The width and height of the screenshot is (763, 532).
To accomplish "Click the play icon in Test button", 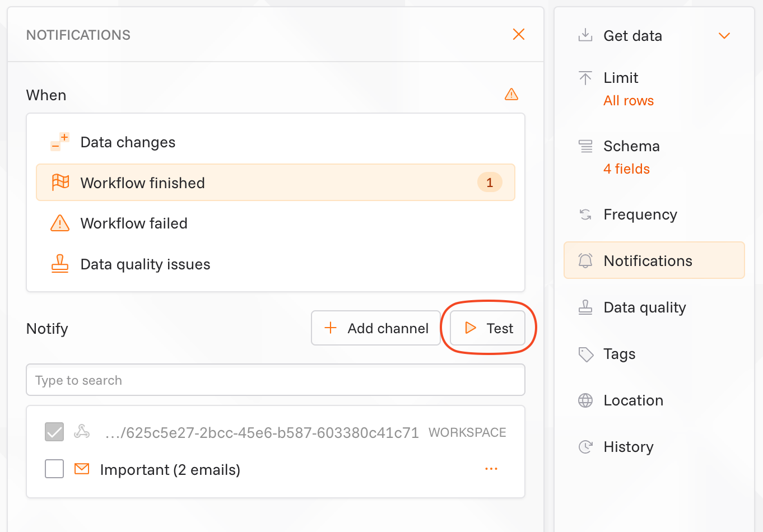I will point(471,328).
